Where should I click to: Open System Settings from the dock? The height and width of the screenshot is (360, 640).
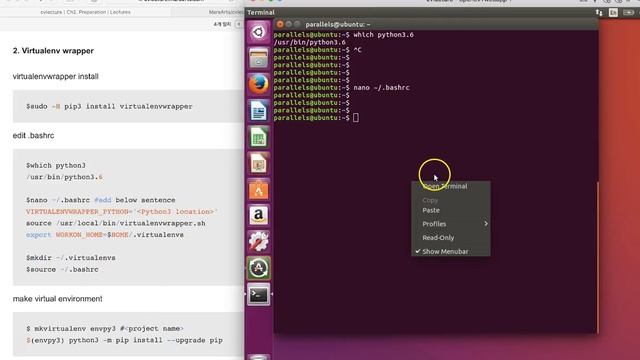[258, 242]
